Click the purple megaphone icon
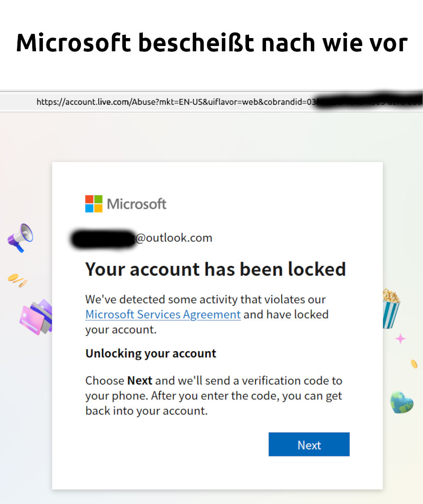 pos(21,238)
